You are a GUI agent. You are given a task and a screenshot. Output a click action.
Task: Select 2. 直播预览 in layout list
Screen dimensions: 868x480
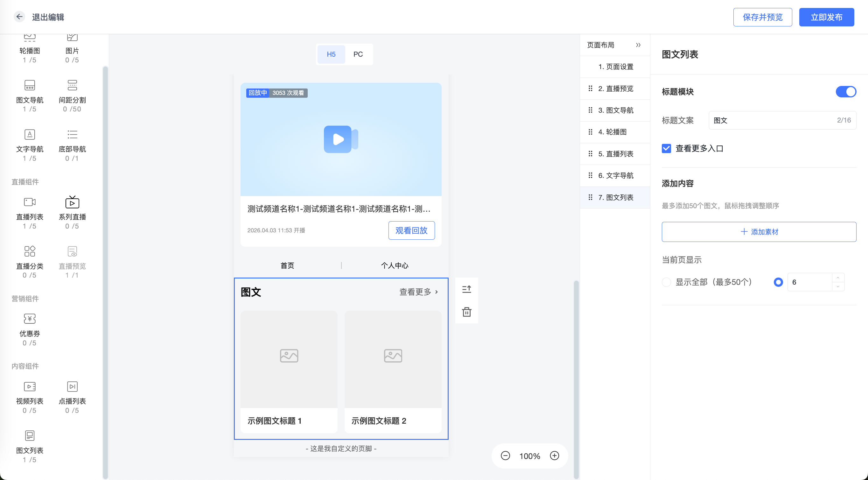615,88
